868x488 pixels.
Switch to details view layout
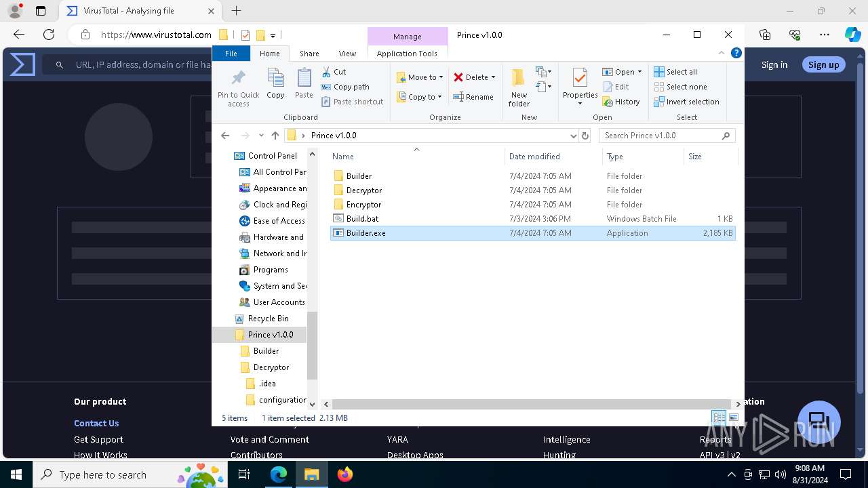point(719,418)
